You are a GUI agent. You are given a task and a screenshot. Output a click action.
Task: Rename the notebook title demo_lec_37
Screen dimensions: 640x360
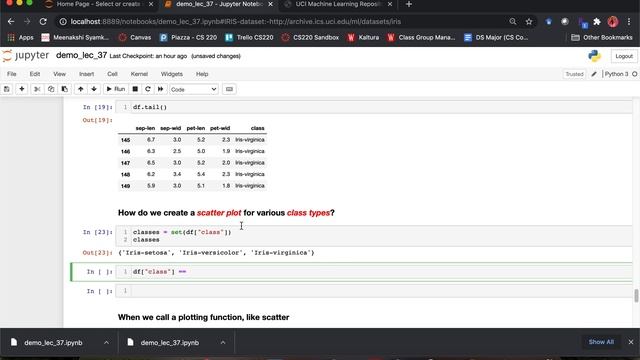[81, 56]
